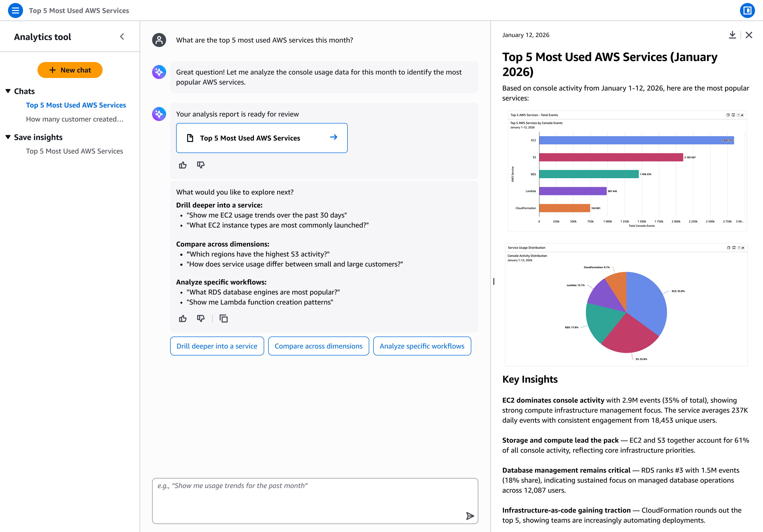Switch pie chart widget to text view

coord(739,248)
